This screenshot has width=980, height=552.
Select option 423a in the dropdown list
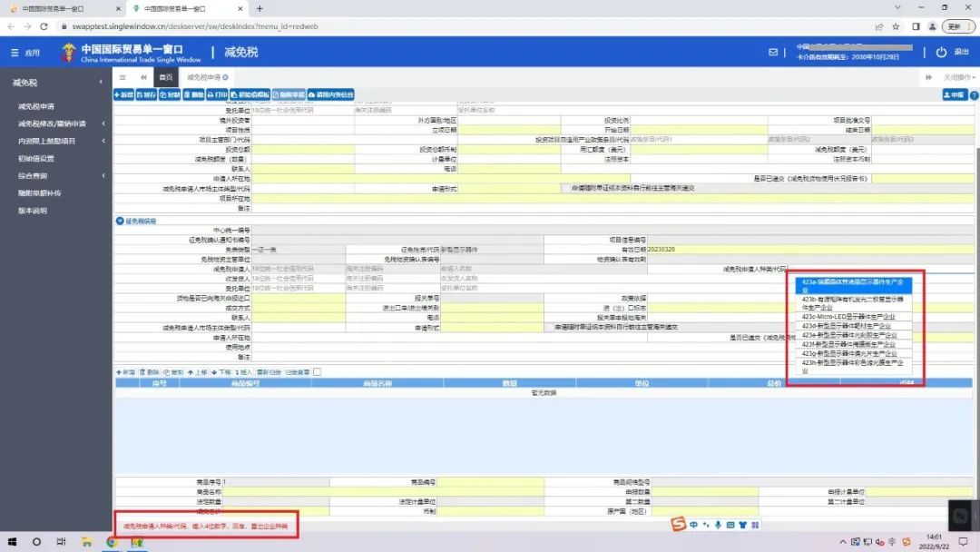(853, 285)
